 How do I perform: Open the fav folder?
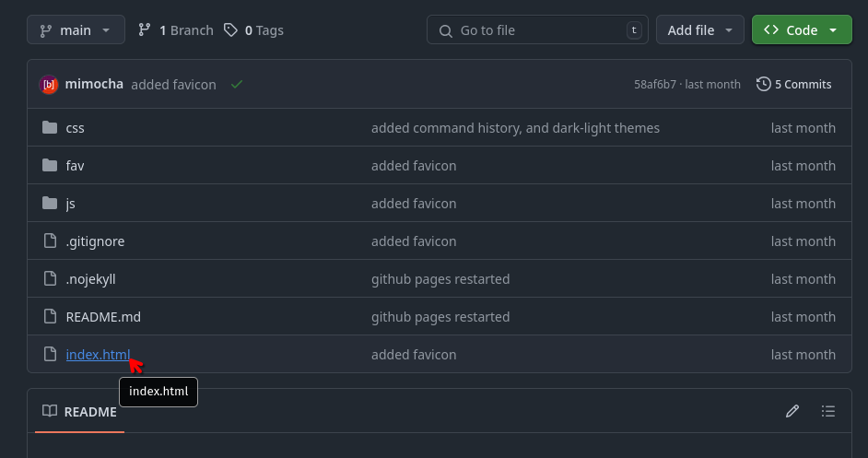pos(75,166)
